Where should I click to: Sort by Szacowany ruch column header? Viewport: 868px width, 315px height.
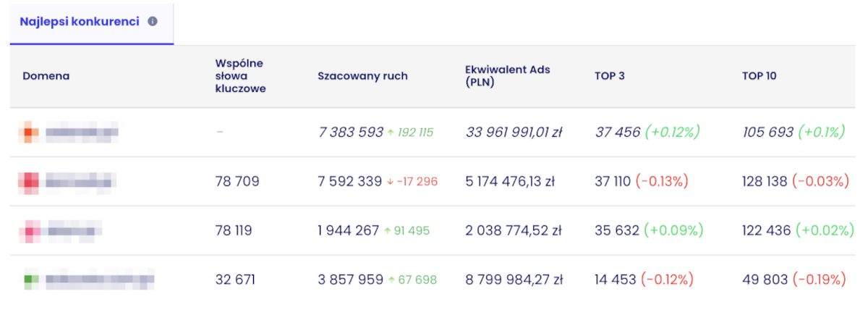[362, 76]
